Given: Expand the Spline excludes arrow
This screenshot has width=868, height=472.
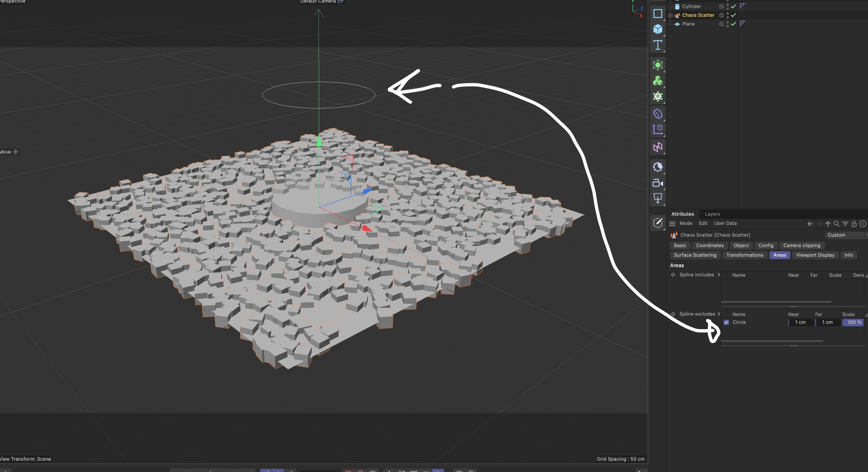Looking at the screenshot, I should 719,314.
